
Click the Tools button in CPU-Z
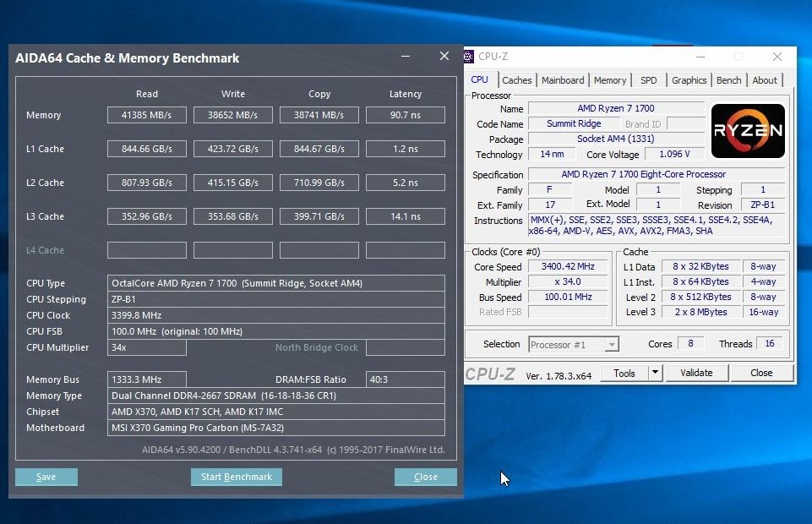click(624, 373)
